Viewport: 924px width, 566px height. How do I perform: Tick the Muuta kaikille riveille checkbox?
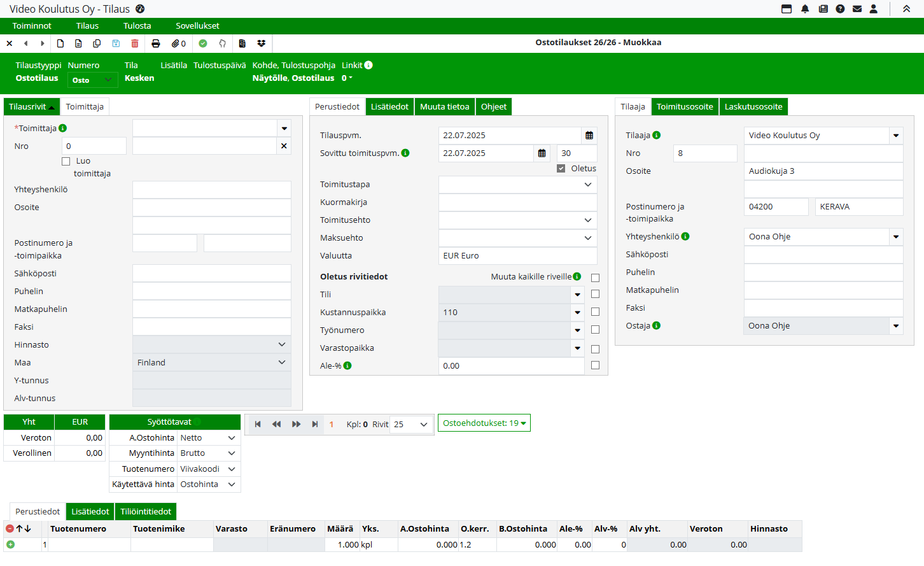pos(595,278)
